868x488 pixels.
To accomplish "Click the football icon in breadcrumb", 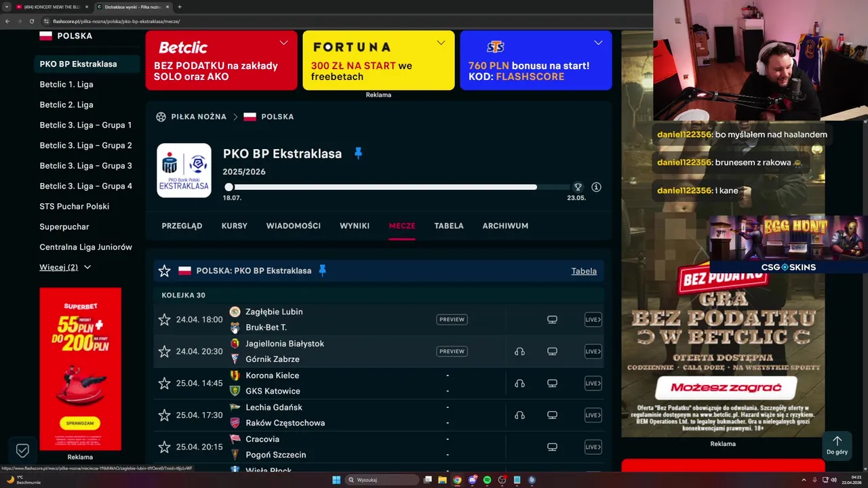I will [x=161, y=117].
